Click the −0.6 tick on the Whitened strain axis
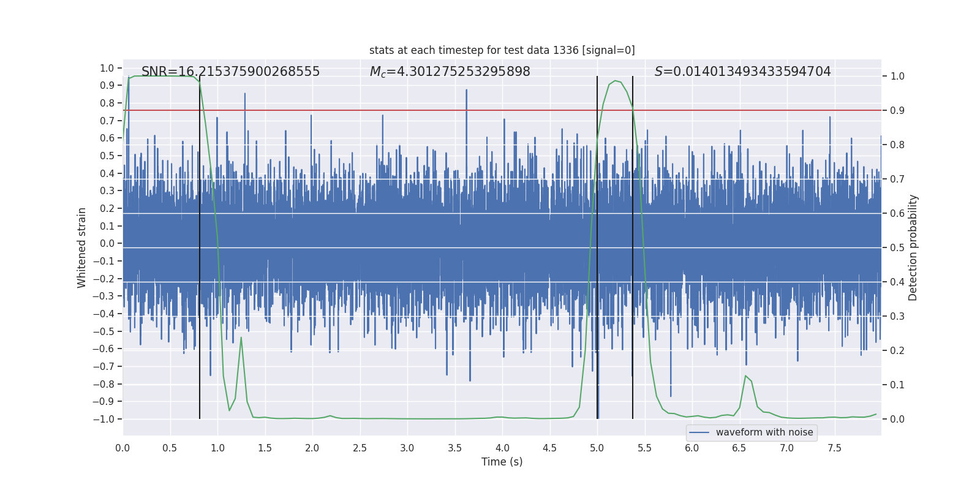The width and height of the screenshot is (980, 490). (104, 349)
